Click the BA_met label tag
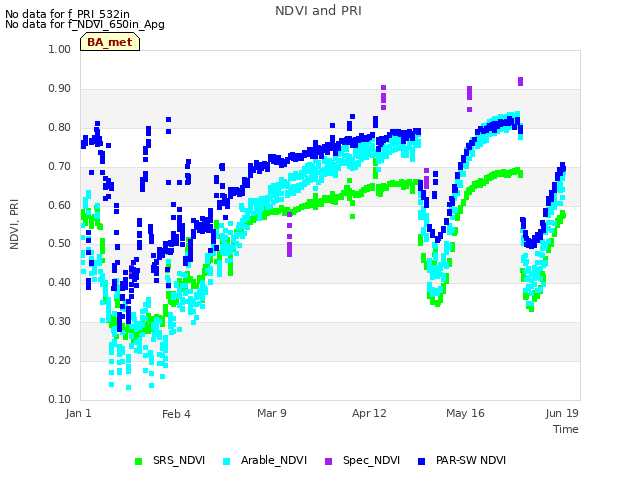The image size is (640, 480). click(x=110, y=42)
